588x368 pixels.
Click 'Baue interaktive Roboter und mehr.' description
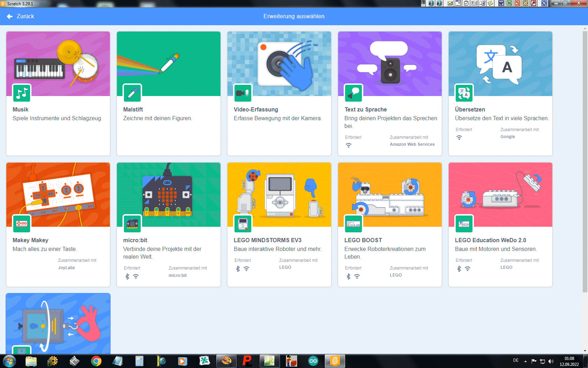[x=278, y=249]
